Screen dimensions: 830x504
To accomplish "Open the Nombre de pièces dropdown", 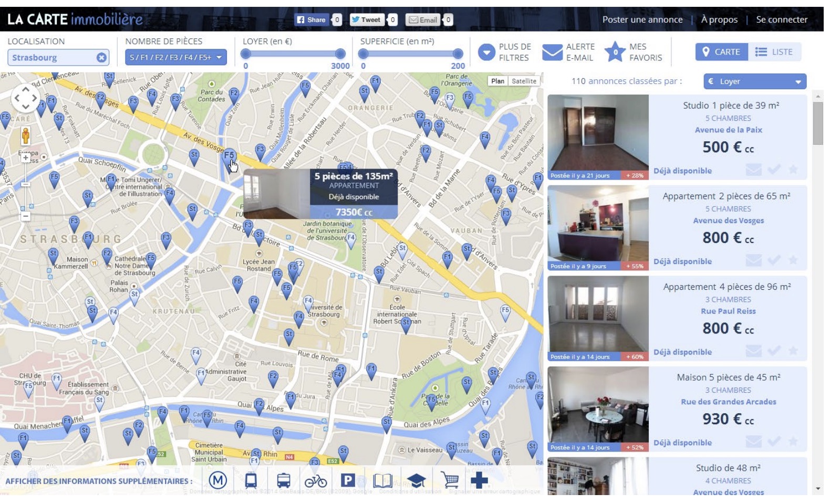I will tap(176, 57).
